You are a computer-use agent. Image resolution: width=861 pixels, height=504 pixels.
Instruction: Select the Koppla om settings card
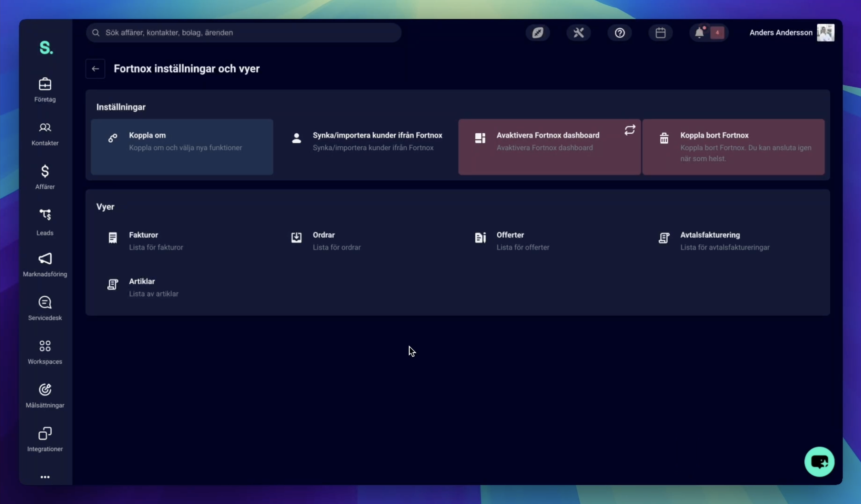click(182, 147)
